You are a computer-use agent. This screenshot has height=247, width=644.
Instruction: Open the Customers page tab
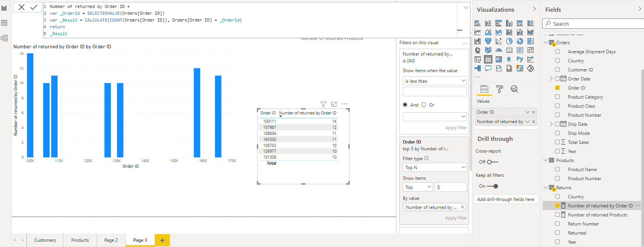[45, 240]
